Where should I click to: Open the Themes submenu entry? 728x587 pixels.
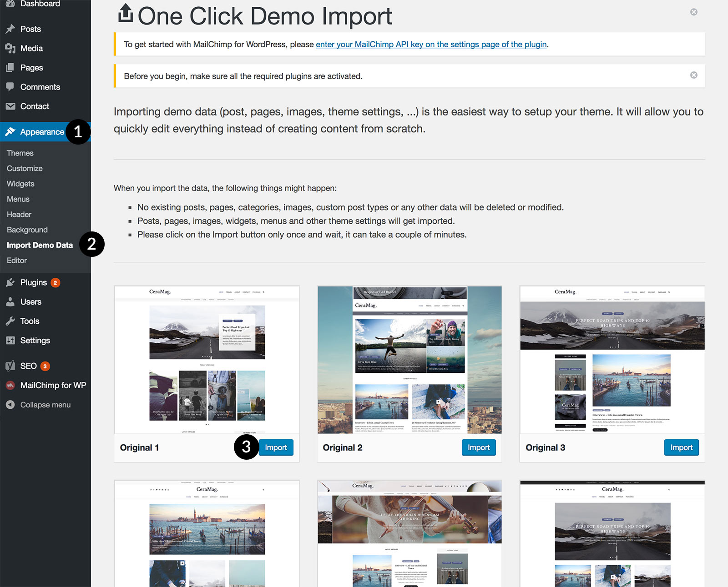20,153
